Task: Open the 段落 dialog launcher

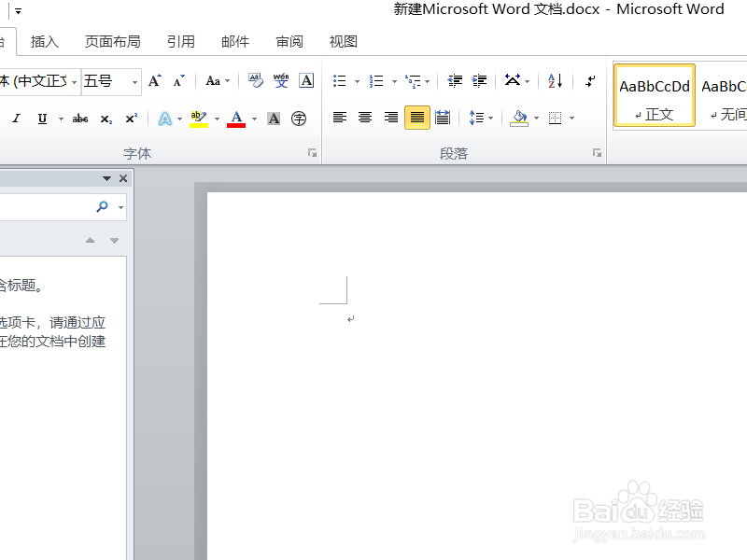Action: (x=597, y=153)
